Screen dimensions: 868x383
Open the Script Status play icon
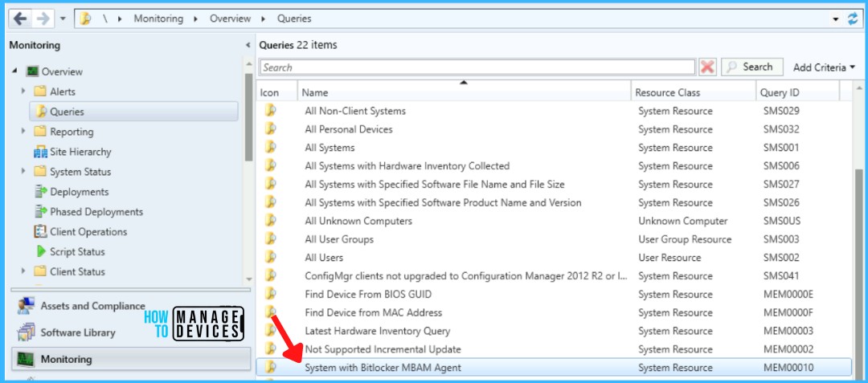41,251
